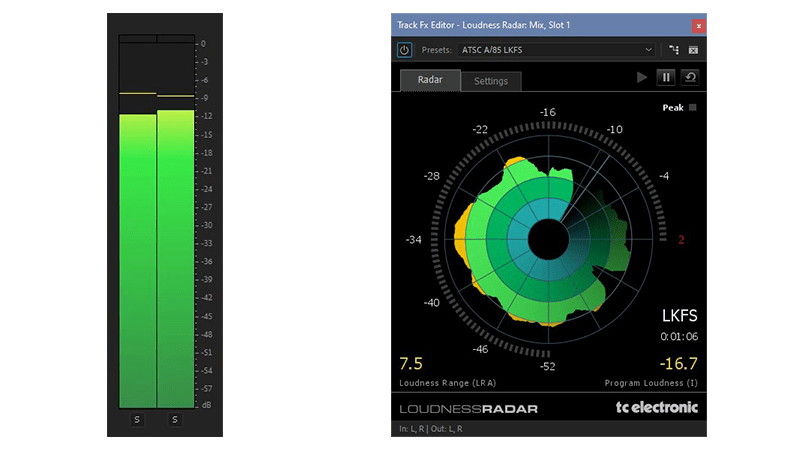
Task: Start the radar with the play button
Action: tap(642, 78)
